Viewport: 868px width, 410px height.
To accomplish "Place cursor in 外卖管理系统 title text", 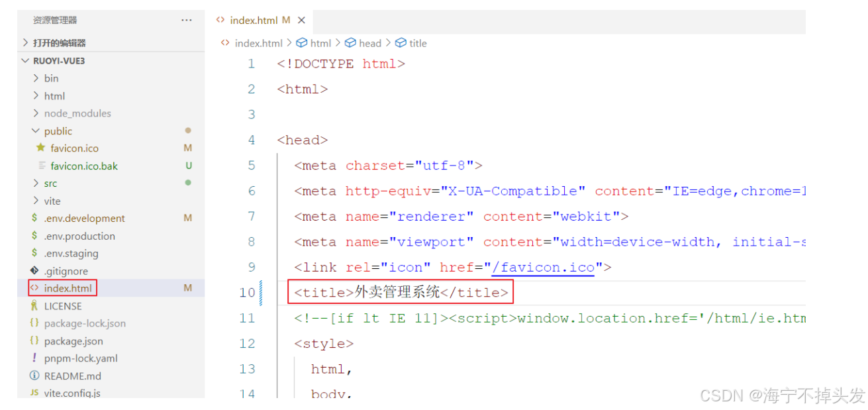I will (x=397, y=293).
